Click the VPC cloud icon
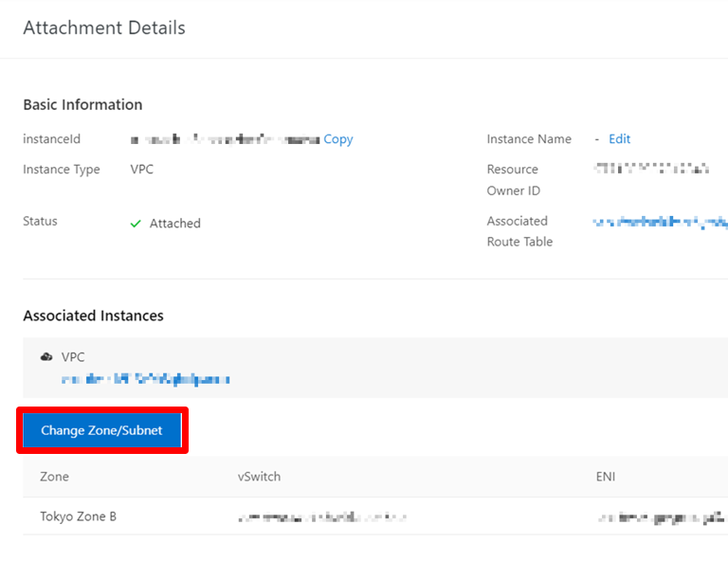This screenshot has width=728, height=561. point(46,357)
